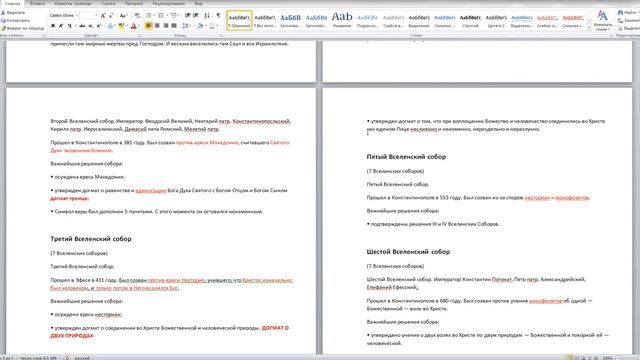Click word count in status bar
640x360 pixels.
38,358
